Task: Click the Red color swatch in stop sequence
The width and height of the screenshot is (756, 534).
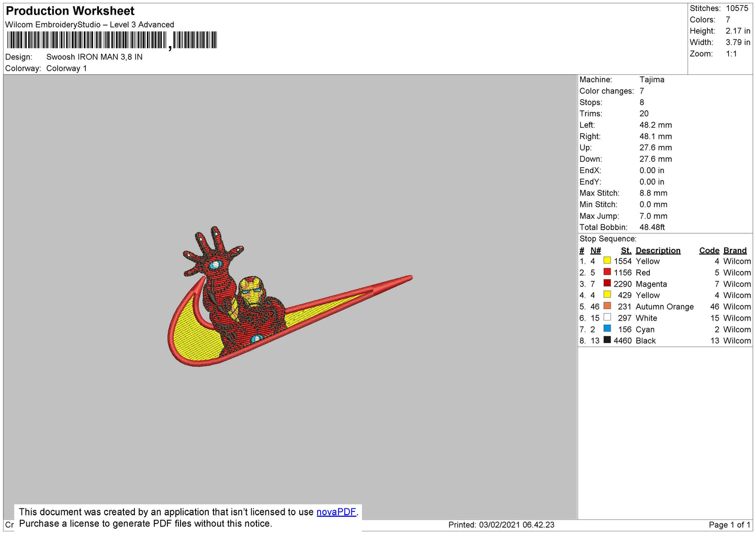Action: pyautogui.click(x=607, y=272)
